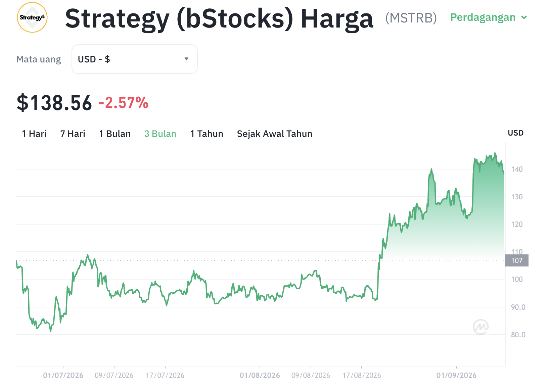Switch chart to 1 Tahun

point(207,134)
